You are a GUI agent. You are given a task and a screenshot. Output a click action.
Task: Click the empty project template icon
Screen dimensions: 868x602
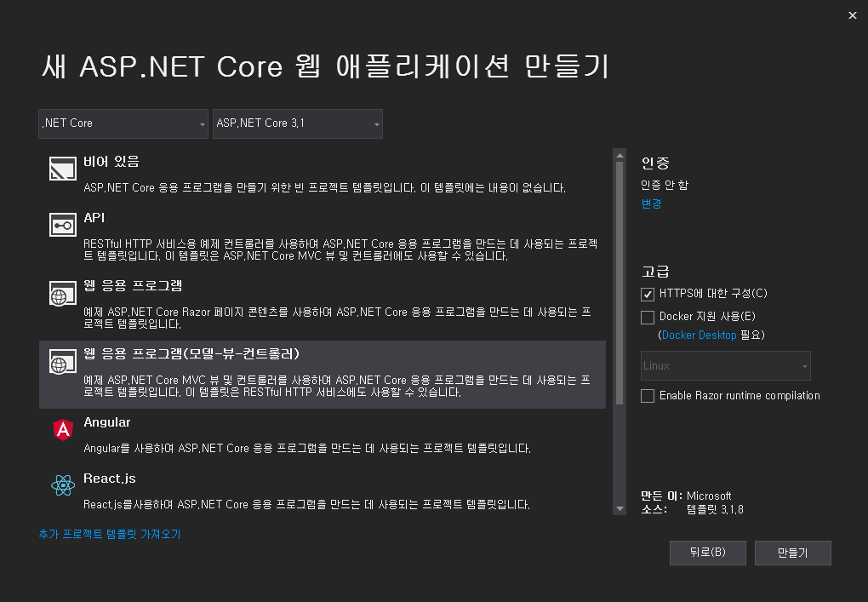pyautogui.click(x=63, y=169)
